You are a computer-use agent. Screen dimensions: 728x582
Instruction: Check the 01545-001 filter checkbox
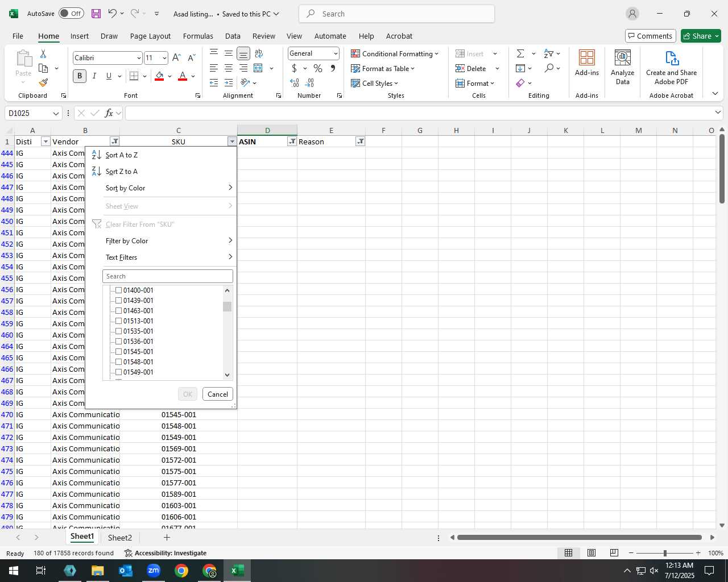[119, 352]
